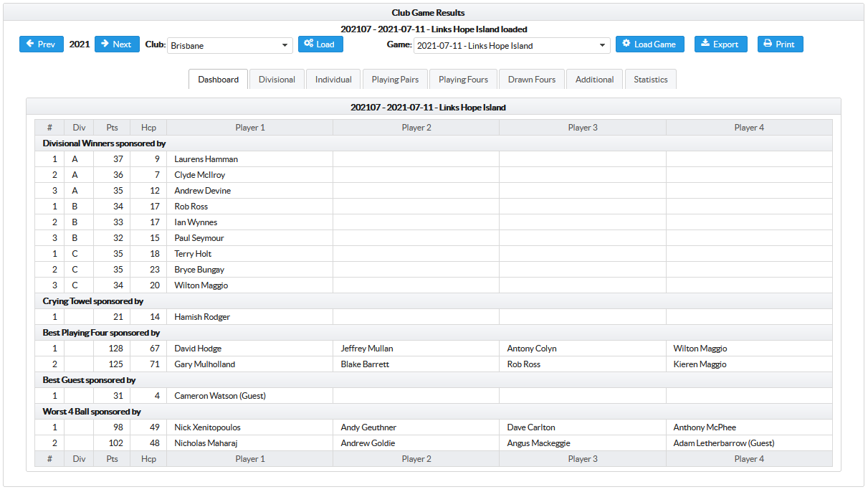Go to the Playing Fours tab
The width and height of the screenshot is (868, 492).
pos(463,80)
